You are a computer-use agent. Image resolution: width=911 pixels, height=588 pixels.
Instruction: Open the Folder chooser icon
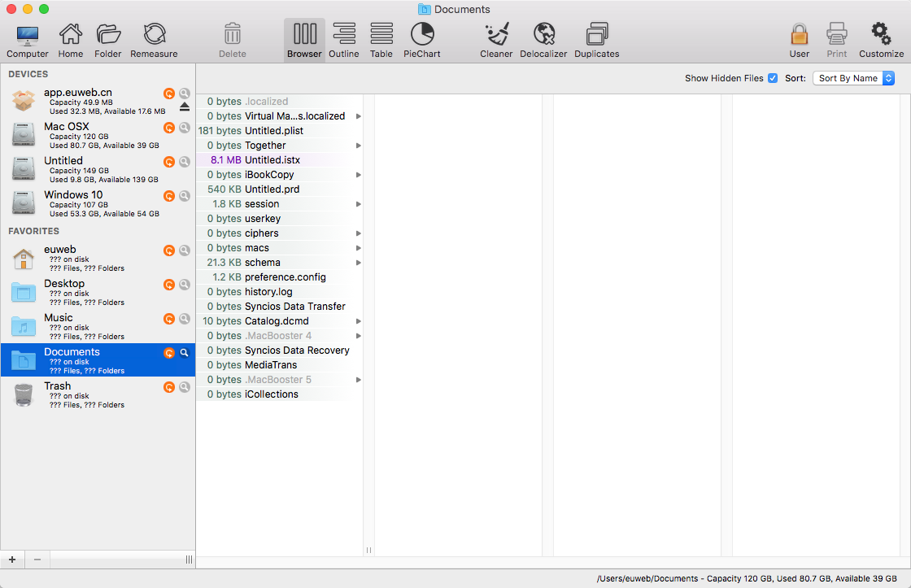click(x=108, y=40)
